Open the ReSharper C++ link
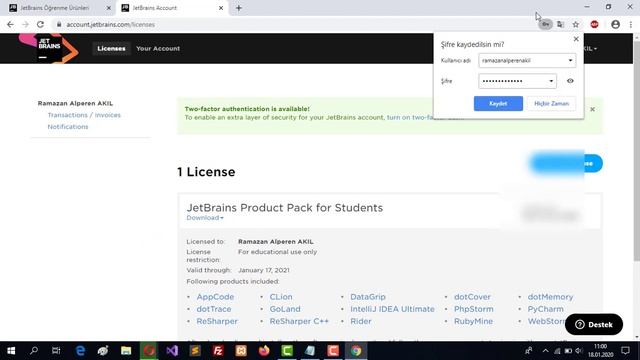The height and width of the screenshot is (360, 640). (299, 321)
